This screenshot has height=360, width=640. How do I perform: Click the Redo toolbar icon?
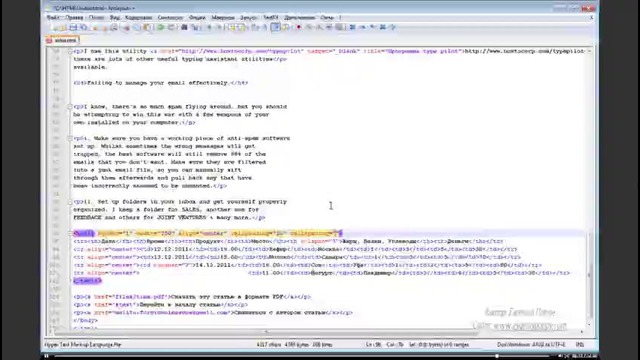pos(172,27)
